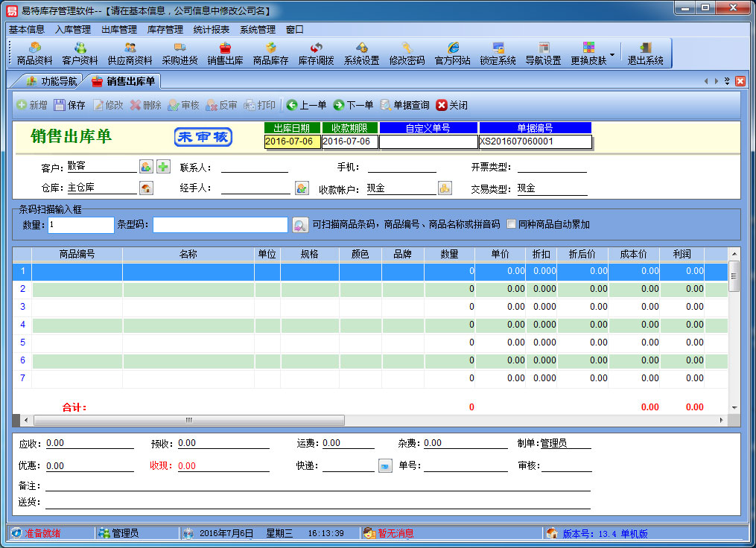Open the 快递 courier picker button
Viewport: 756px width, 548px height.
coord(385,466)
